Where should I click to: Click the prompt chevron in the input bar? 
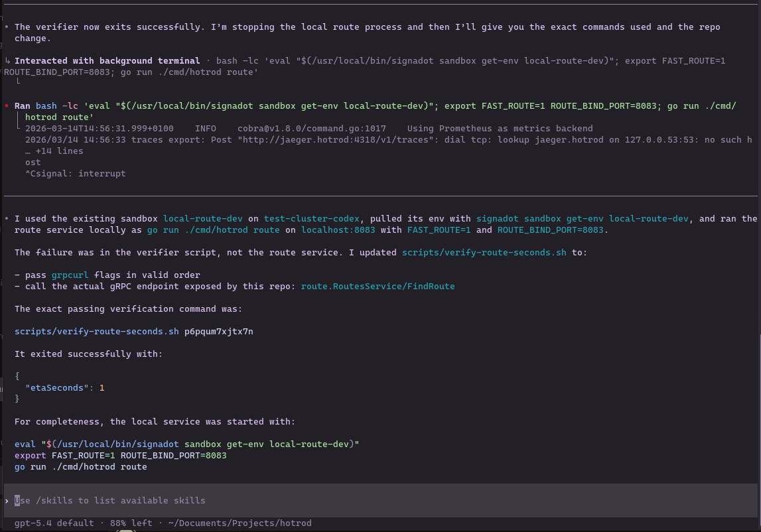pos(8,500)
